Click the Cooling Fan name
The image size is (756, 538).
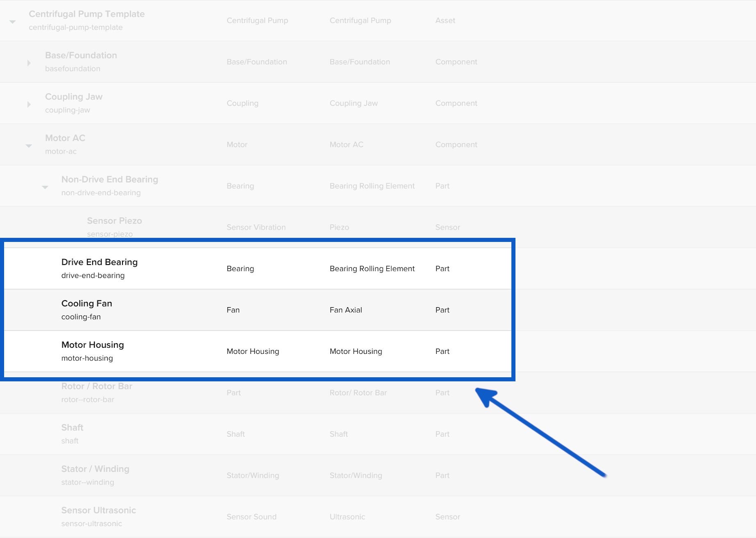86,303
